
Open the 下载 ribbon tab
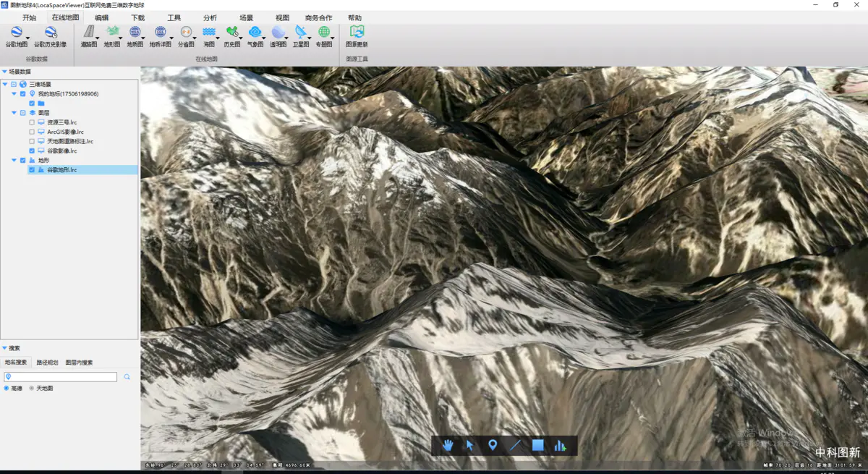pyautogui.click(x=137, y=18)
